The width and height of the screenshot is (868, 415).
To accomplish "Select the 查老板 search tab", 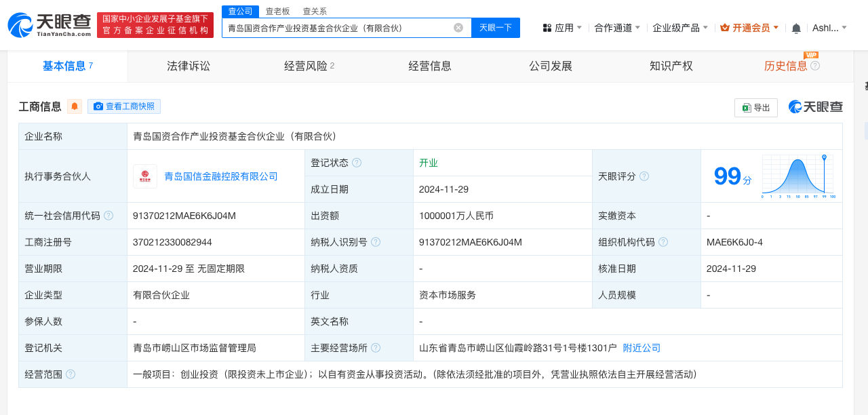I will tap(277, 12).
